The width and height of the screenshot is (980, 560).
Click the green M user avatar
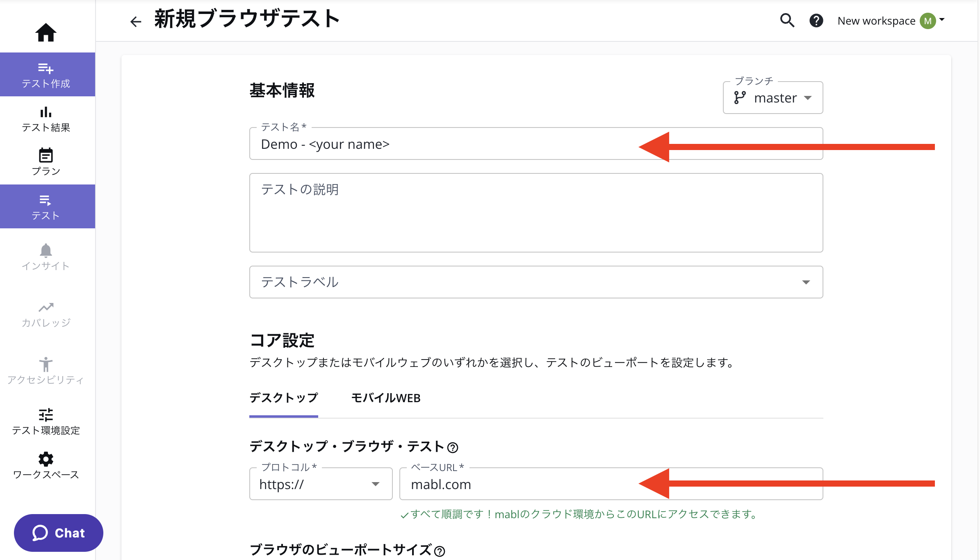[928, 21]
